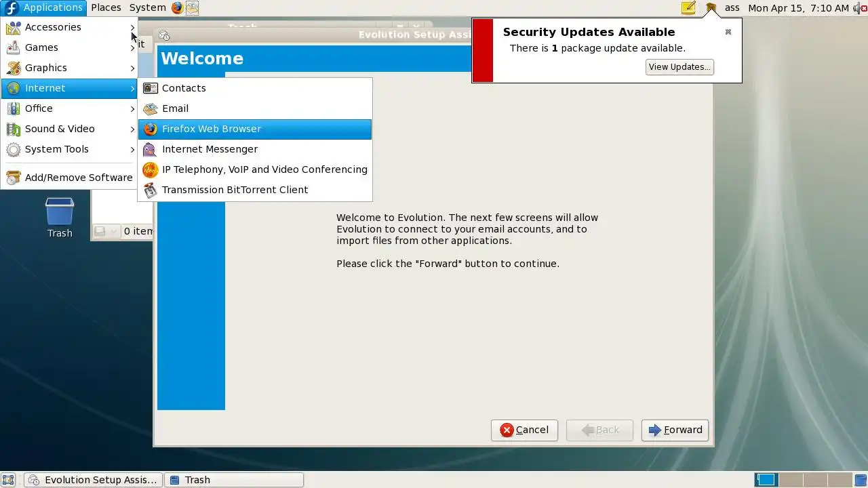Expand the Sound & Video submenu arrow
The width and height of the screenshot is (868, 488).
[x=133, y=129]
